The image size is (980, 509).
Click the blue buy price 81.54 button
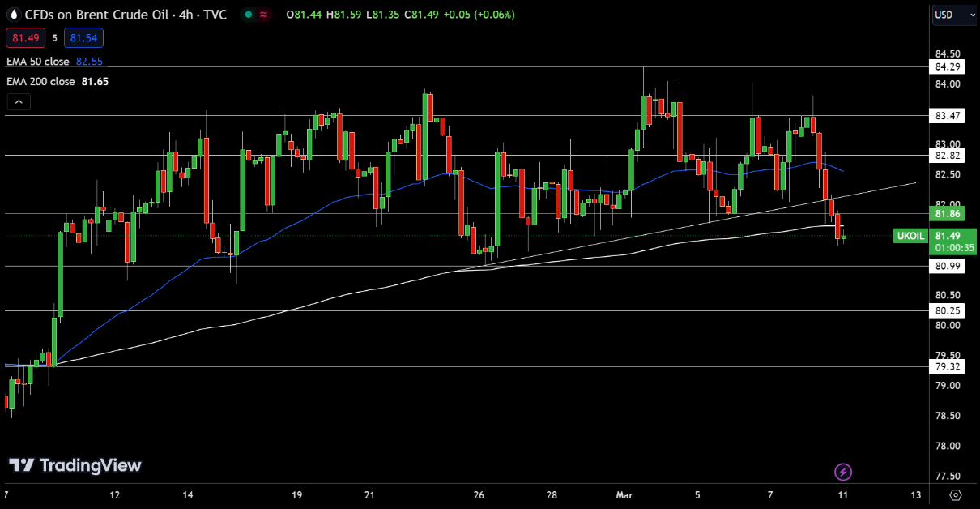pyautogui.click(x=85, y=37)
